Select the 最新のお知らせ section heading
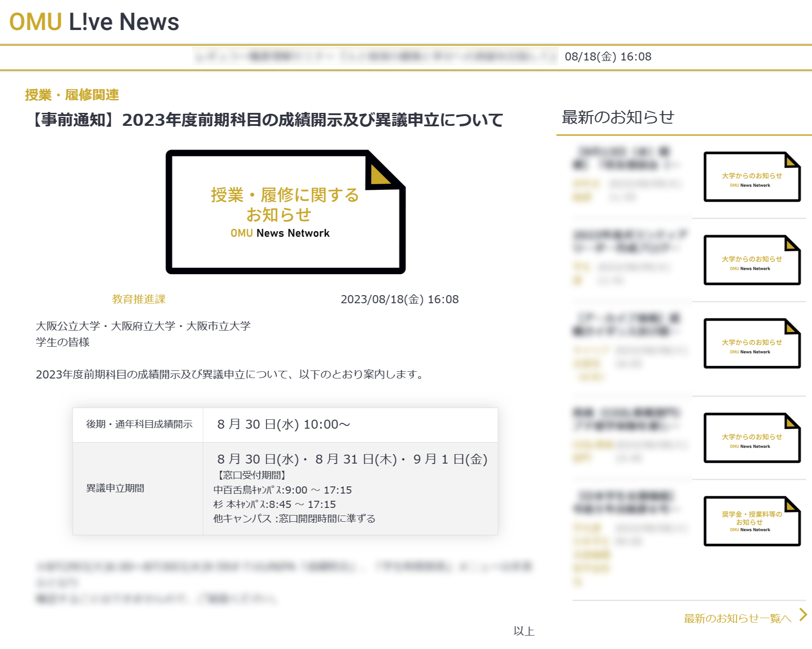Screen dimensions: 812x649 point(618,118)
